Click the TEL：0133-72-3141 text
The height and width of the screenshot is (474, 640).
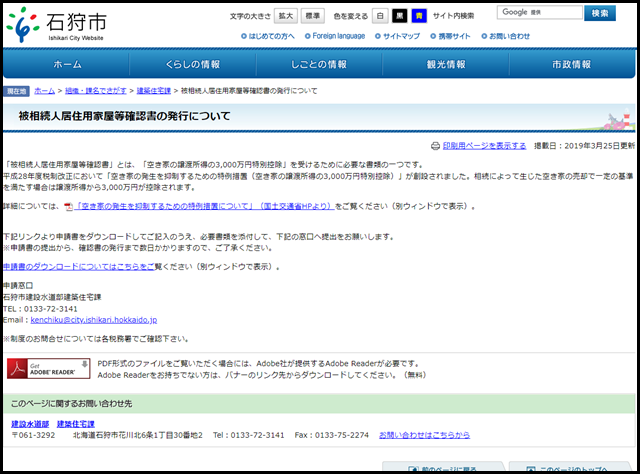pyautogui.click(x=40, y=309)
